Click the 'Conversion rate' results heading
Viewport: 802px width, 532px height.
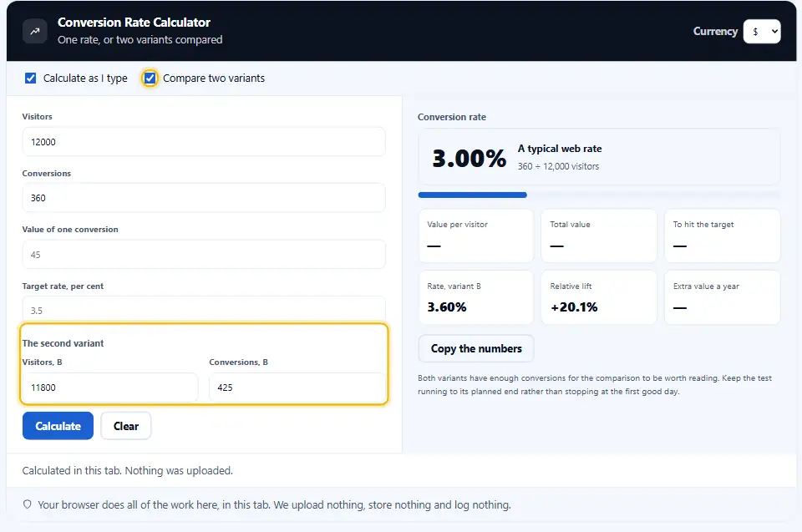tap(452, 117)
